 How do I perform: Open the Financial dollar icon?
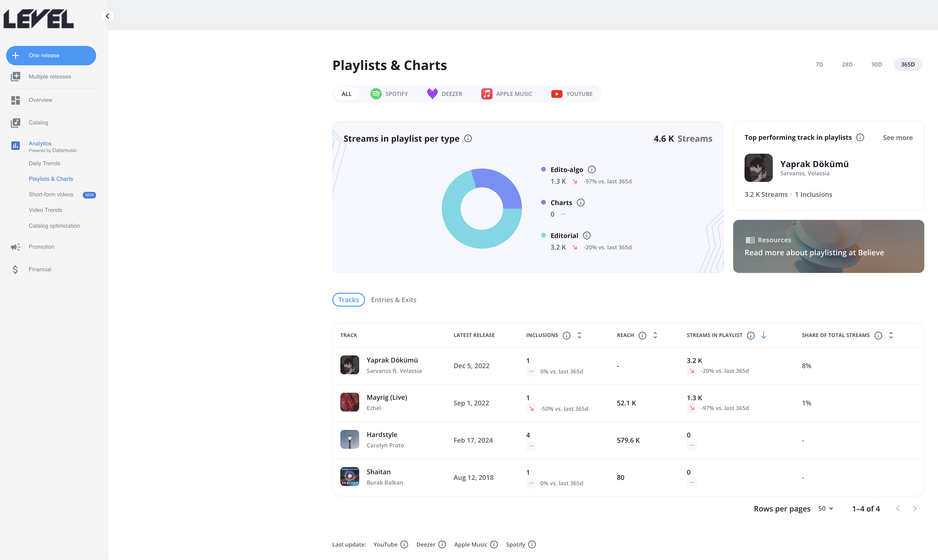coord(16,269)
